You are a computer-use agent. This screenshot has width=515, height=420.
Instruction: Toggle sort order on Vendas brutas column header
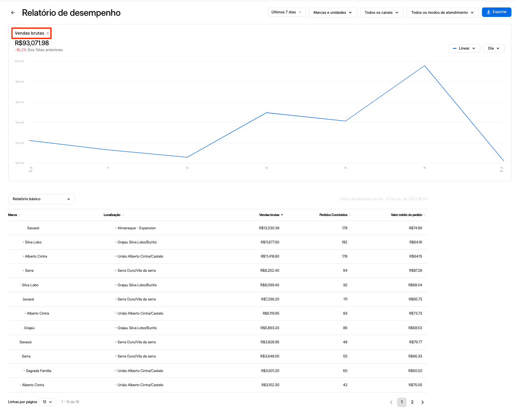(x=271, y=215)
